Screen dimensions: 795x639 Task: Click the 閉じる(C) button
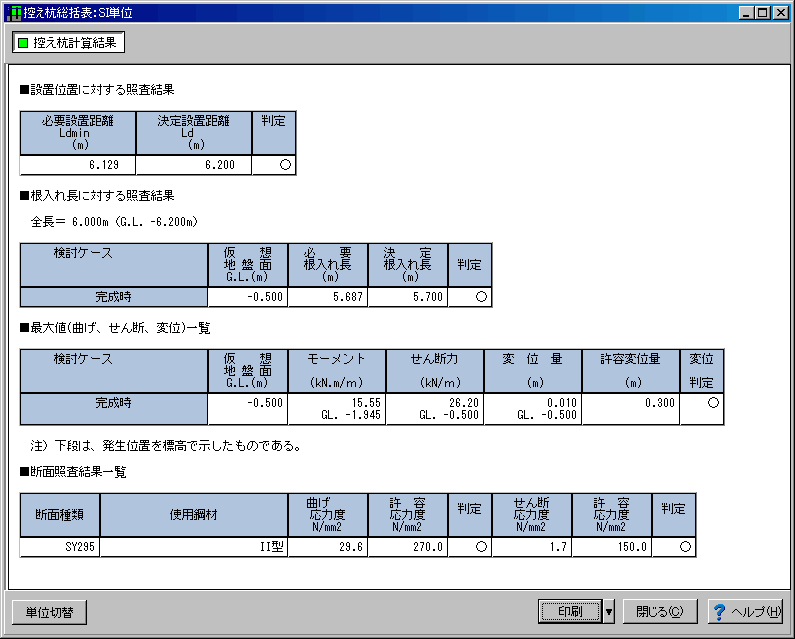660,612
